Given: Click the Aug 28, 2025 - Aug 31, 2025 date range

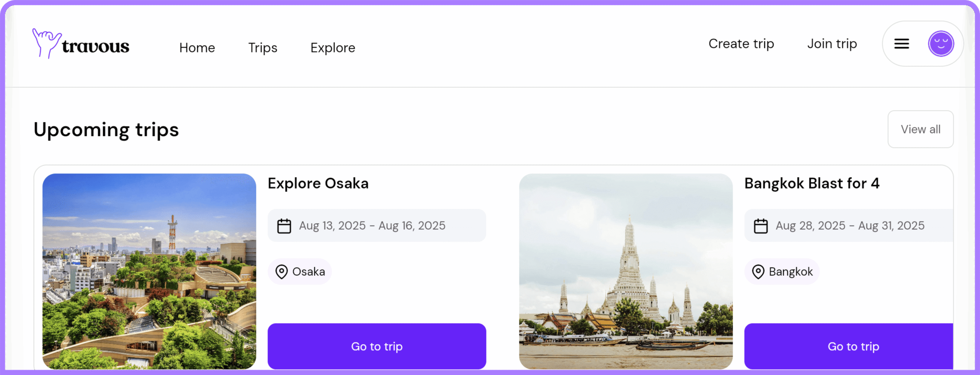Looking at the screenshot, I should [x=849, y=225].
